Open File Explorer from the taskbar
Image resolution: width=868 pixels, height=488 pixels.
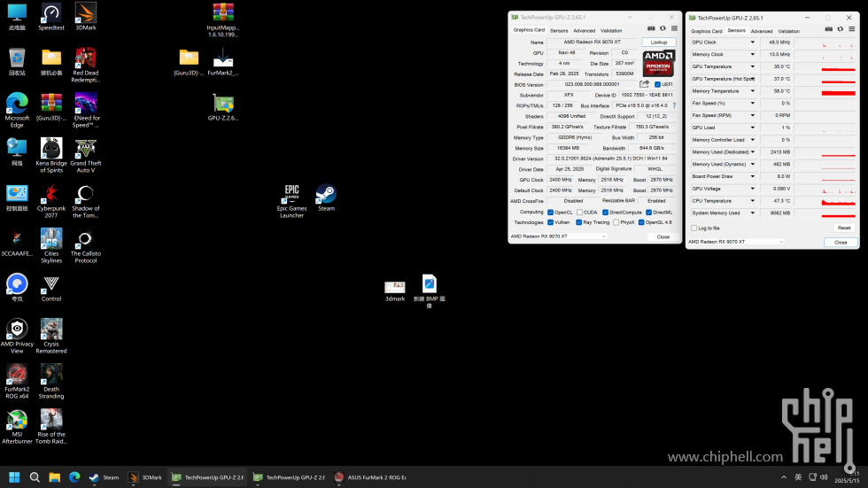54,477
